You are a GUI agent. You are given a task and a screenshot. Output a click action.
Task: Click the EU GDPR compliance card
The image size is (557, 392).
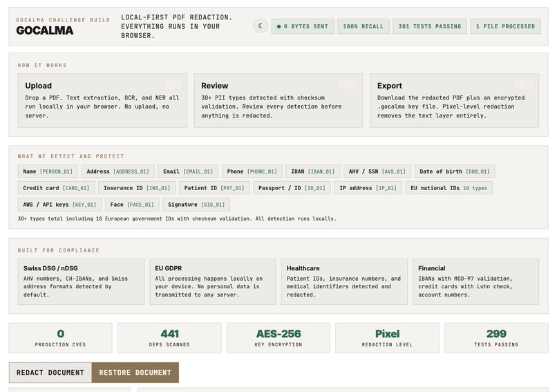(213, 281)
